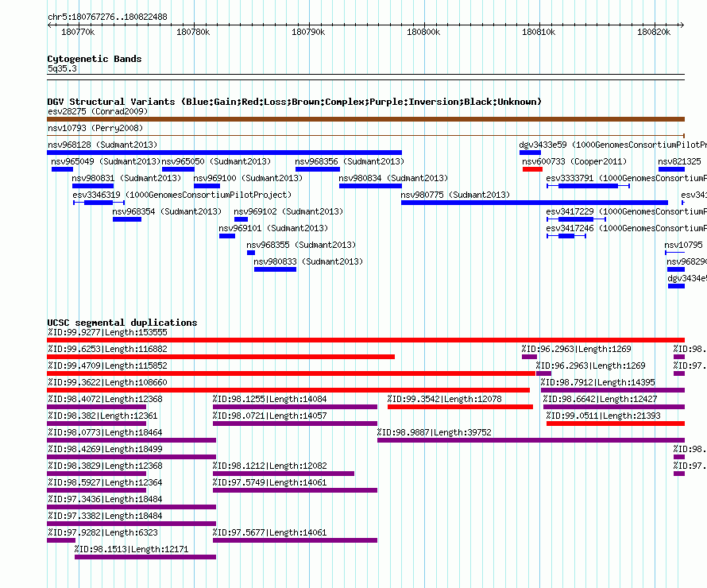The width and height of the screenshot is (707, 588).
Task: Select the purple bar under %ID:98.1513|Length:12171
Action: pyautogui.click(x=145, y=557)
